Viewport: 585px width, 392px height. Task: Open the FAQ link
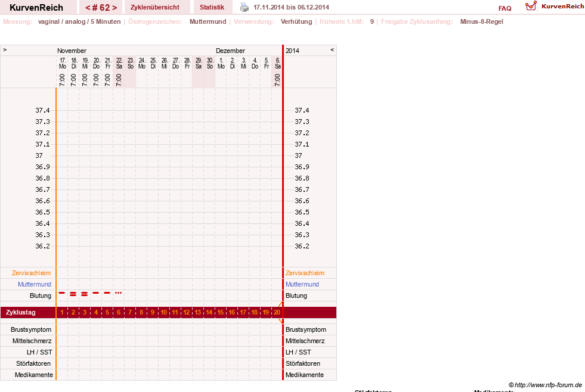[504, 8]
